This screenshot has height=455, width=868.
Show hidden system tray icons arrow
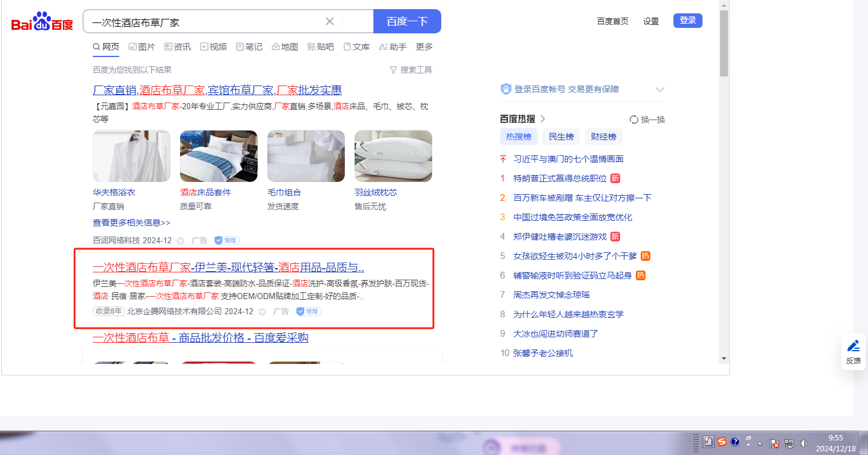tap(760, 443)
